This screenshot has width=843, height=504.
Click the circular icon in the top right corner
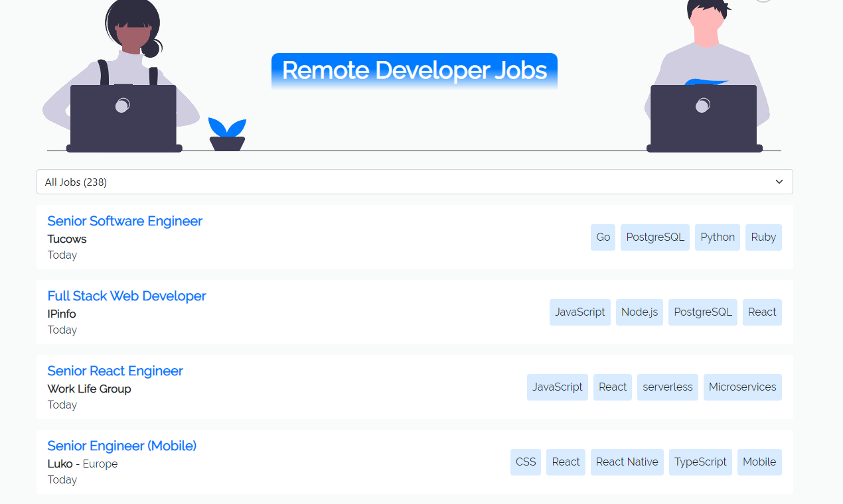click(x=763, y=1)
